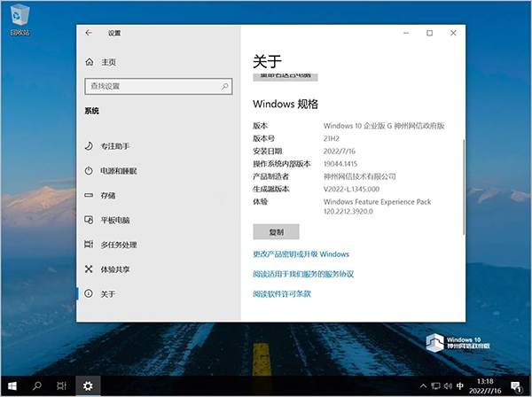532x397 pixels.
Task: Click the 复制 button
Action: (276, 232)
